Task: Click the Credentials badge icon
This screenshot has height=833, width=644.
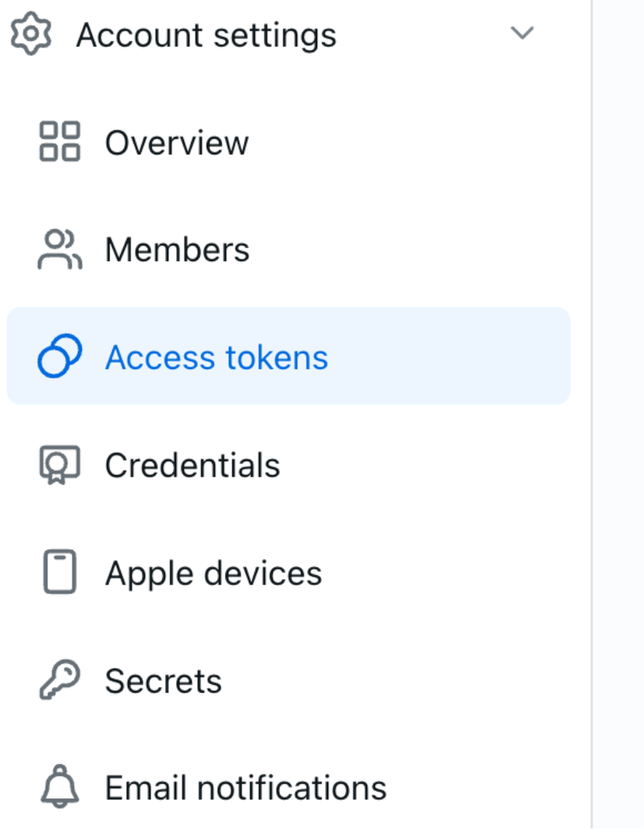Action: 60,464
